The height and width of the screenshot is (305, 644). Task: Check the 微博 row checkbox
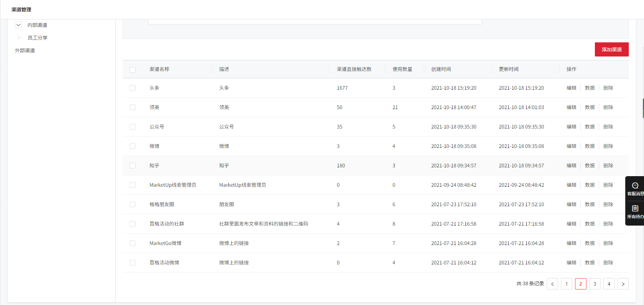pos(133,146)
